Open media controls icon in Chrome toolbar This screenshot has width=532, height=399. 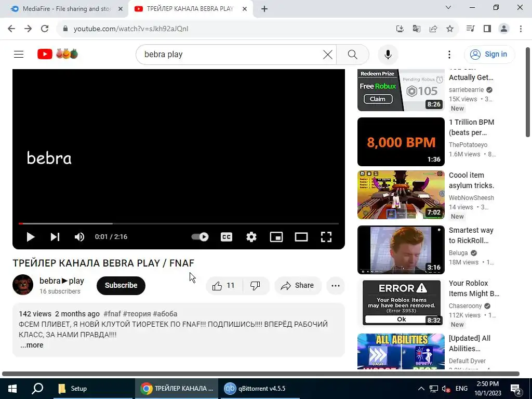click(470, 29)
